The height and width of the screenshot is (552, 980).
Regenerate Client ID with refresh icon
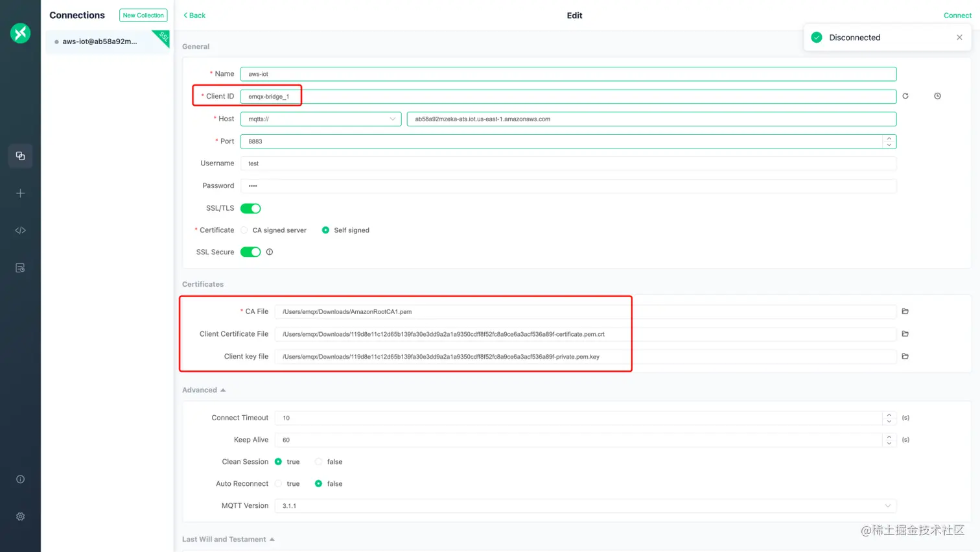(x=905, y=96)
